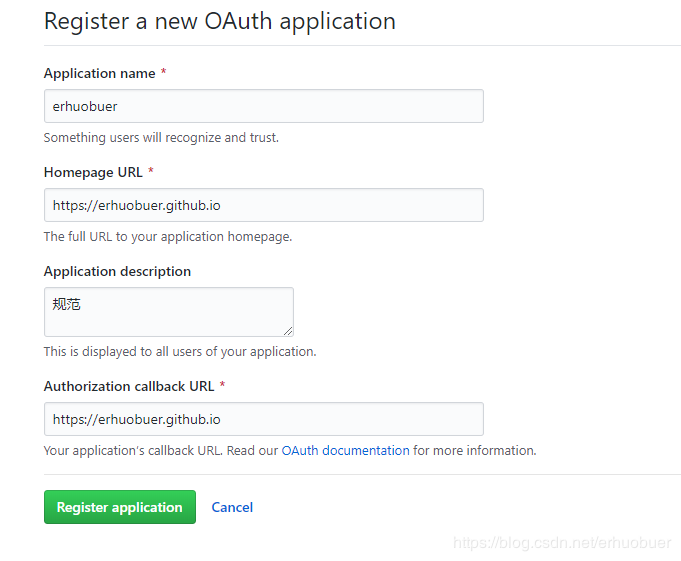Click the red asterisk beside Homepage URL

click(x=151, y=172)
